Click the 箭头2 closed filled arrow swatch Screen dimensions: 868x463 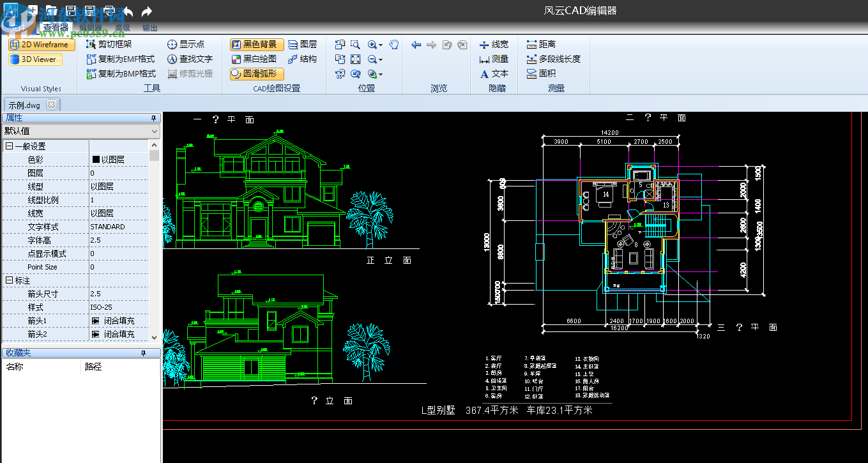[x=96, y=334]
